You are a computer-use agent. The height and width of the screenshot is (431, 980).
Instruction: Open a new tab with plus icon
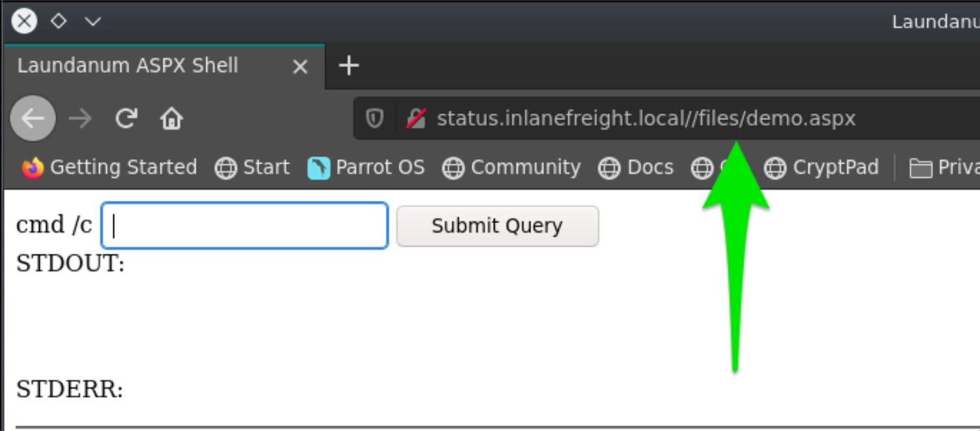(349, 65)
